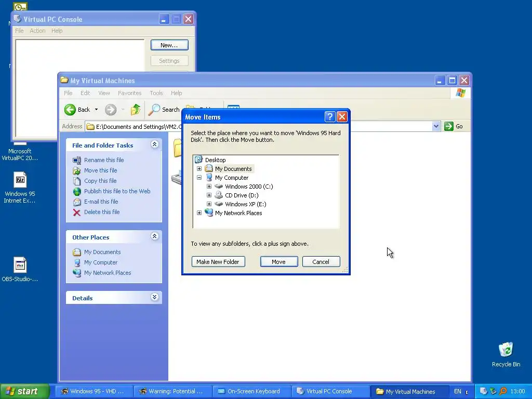
Task: Click the Move button in dialog
Action: pyautogui.click(x=279, y=262)
